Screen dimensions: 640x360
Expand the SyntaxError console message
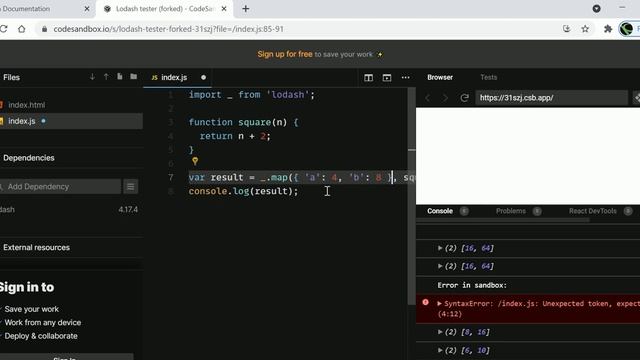(439, 303)
